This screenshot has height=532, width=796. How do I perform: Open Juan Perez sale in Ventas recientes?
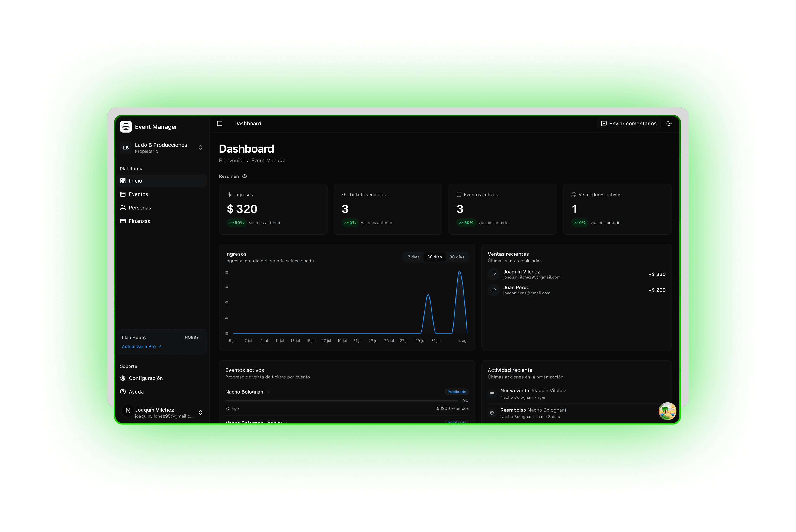pos(576,290)
